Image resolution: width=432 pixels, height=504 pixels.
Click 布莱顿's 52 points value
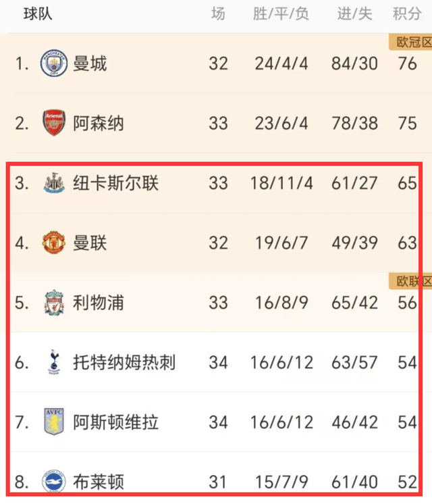pos(407,482)
